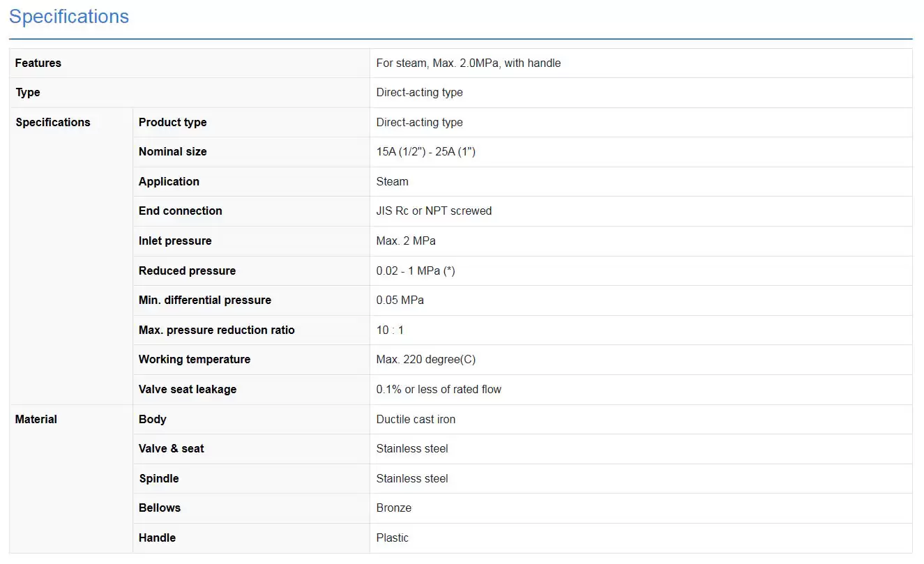Click the value 15A (1/2") - 25A (1")

(426, 151)
